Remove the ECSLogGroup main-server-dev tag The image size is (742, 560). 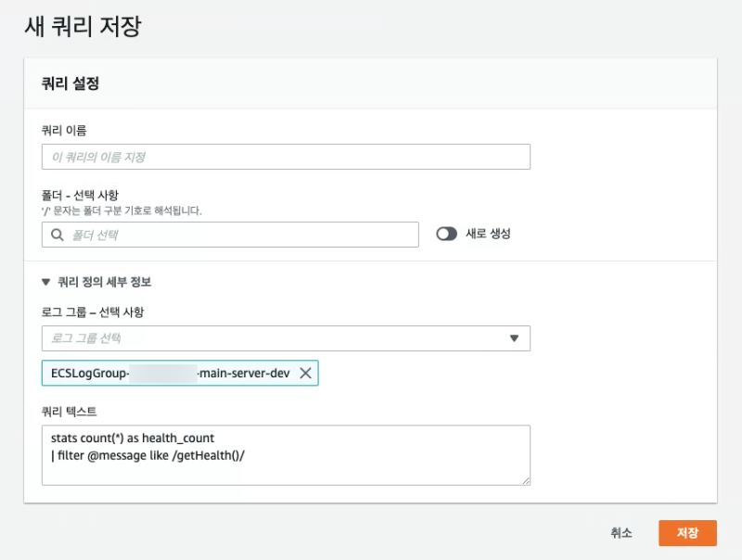(305, 373)
